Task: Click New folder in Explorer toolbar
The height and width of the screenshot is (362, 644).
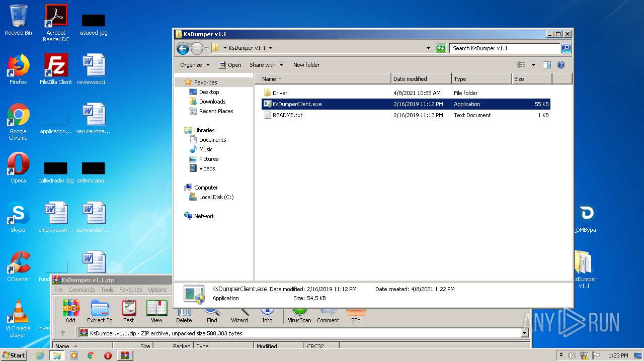Action: point(306,65)
